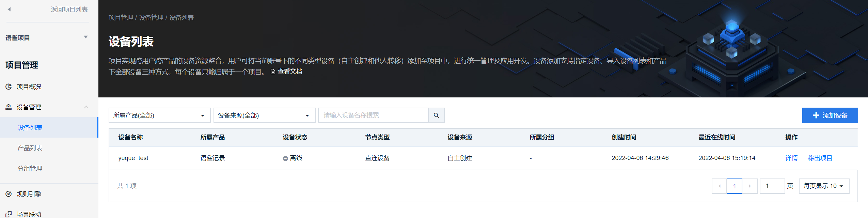Click the 语雀记录 product cell
Screen dimensions: 868x218
pos(212,158)
